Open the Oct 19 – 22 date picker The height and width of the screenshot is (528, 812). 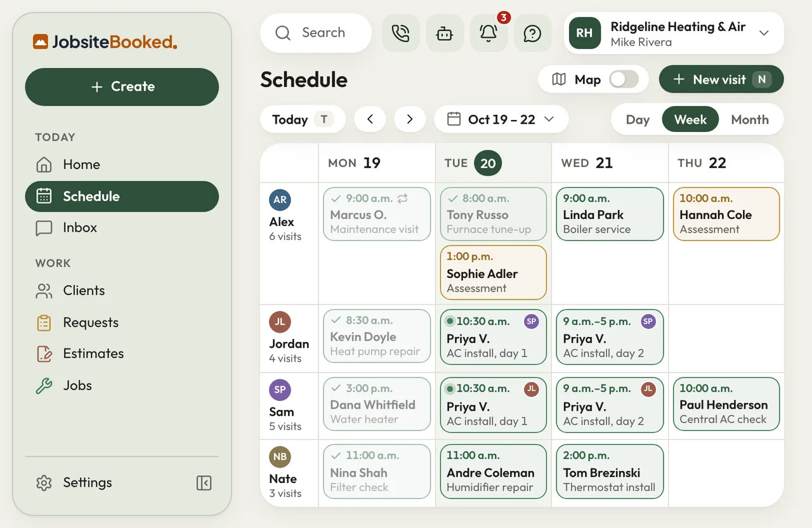point(501,119)
